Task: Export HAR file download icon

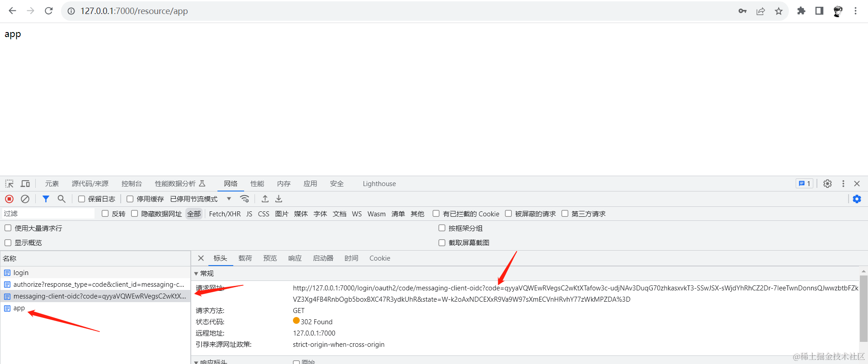Action: [x=279, y=199]
